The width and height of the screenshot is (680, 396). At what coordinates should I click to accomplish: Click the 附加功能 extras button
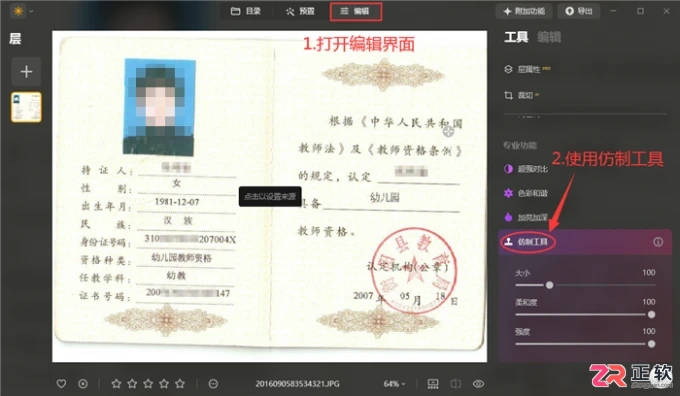pyautogui.click(x=524, y=11)
